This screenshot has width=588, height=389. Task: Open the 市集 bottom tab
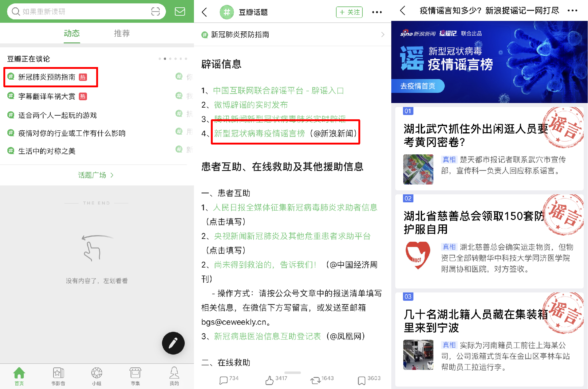pos(135,376)
